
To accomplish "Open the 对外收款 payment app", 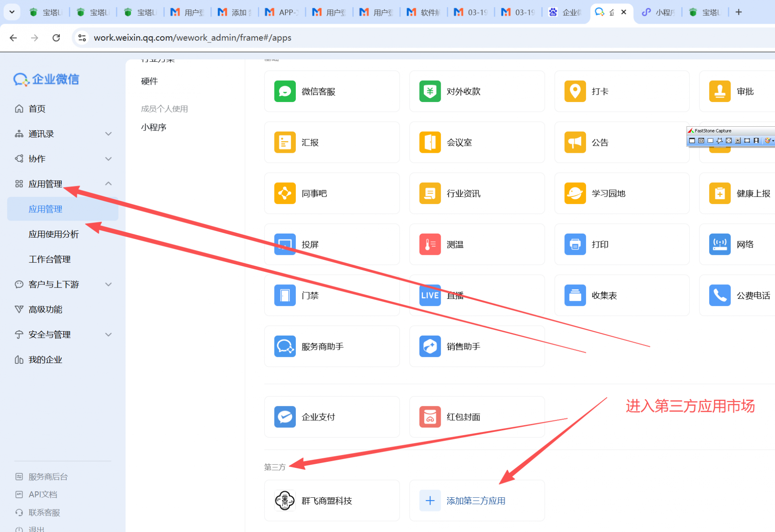I will (x=430, y=92).
